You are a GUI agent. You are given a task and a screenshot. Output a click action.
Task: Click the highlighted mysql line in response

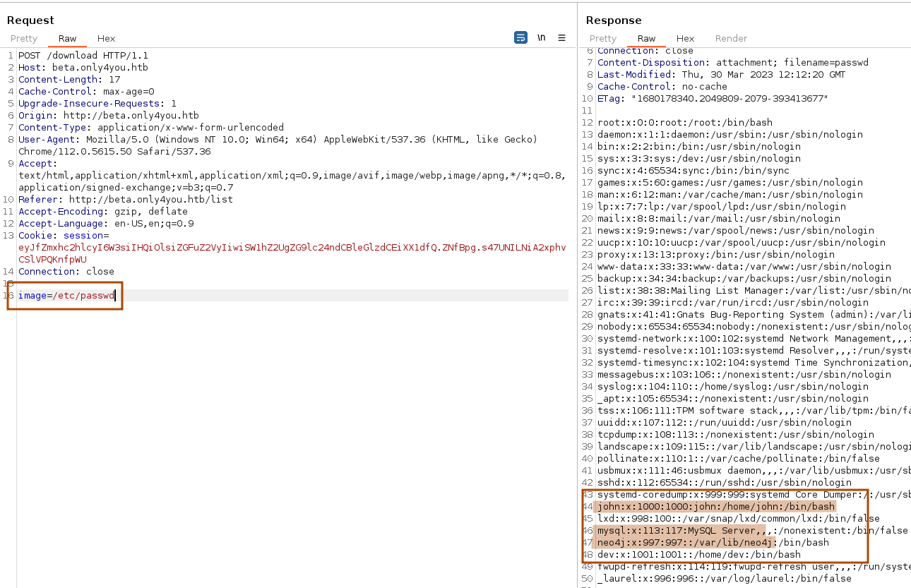coord(681,531)
